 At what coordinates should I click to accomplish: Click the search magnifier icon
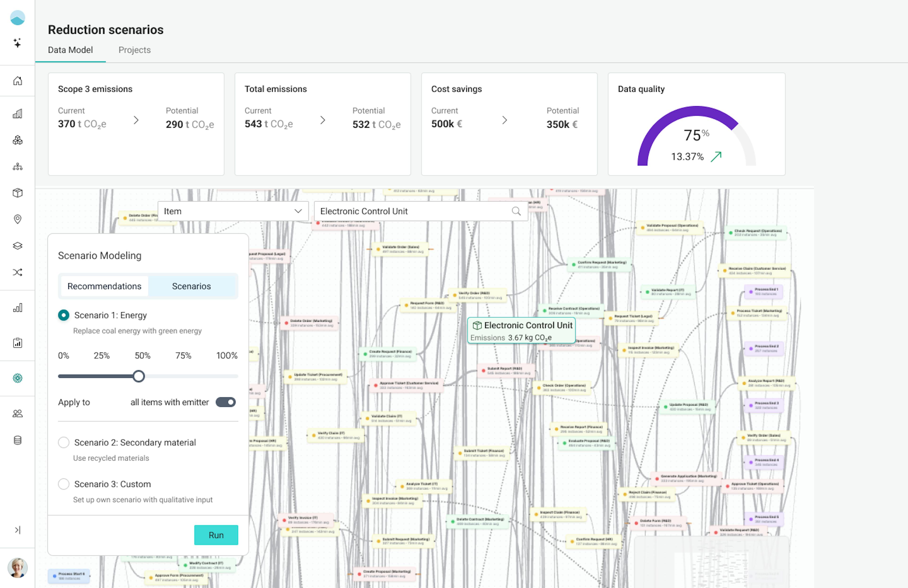click(x=516, y=211)
